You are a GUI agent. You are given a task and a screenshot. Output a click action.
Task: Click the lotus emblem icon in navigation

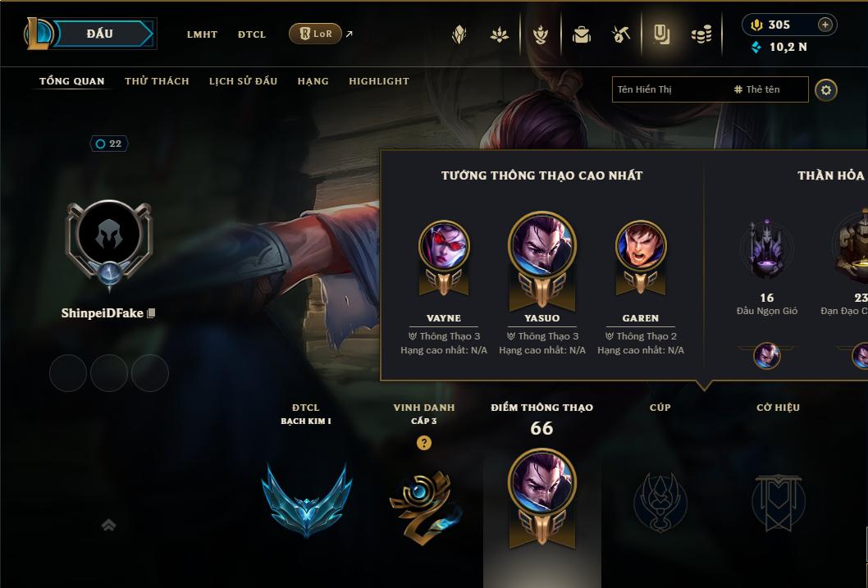click(x=500, y=35)
